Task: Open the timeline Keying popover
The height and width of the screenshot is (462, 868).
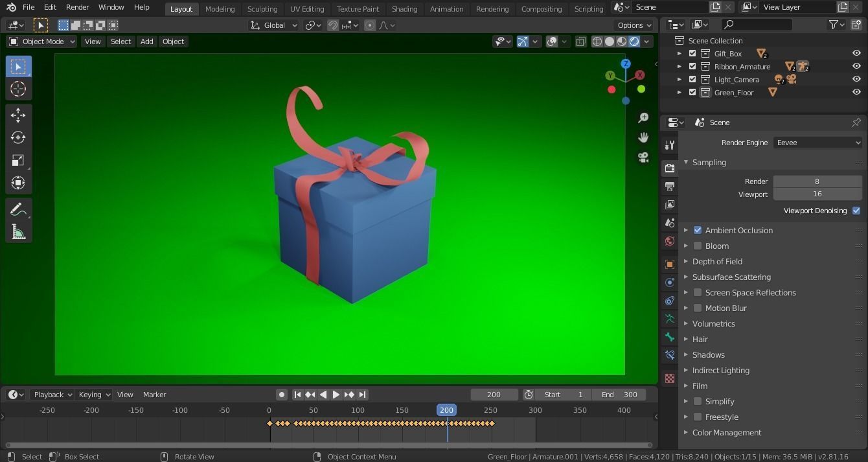Action: [93, 395]
